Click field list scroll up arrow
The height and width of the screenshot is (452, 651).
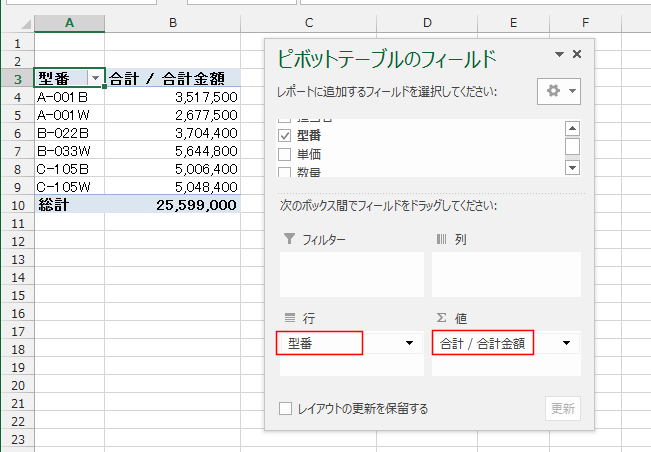(x=573, y=129)
